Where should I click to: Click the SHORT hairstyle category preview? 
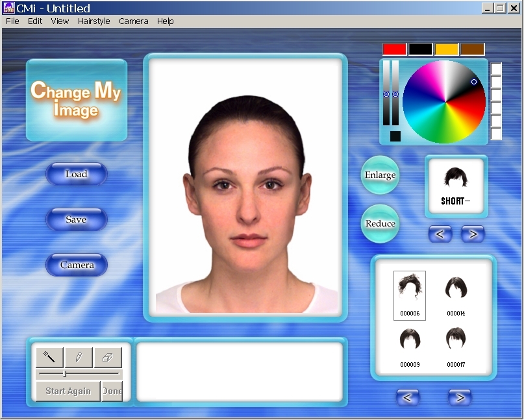tap(455, 187)
